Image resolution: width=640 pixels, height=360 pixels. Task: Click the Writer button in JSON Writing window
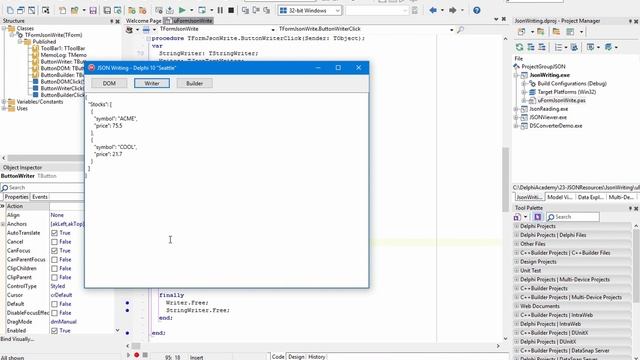pos(152,83)
